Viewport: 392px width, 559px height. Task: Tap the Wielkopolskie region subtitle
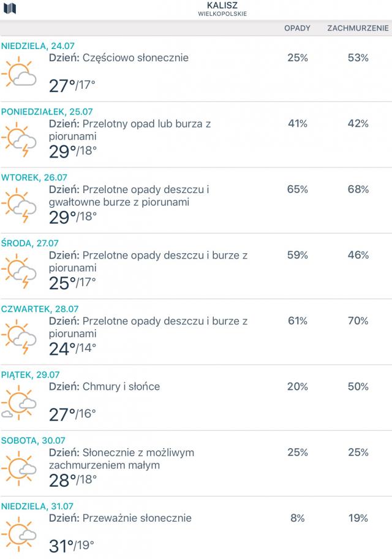(x=223, y=13)
